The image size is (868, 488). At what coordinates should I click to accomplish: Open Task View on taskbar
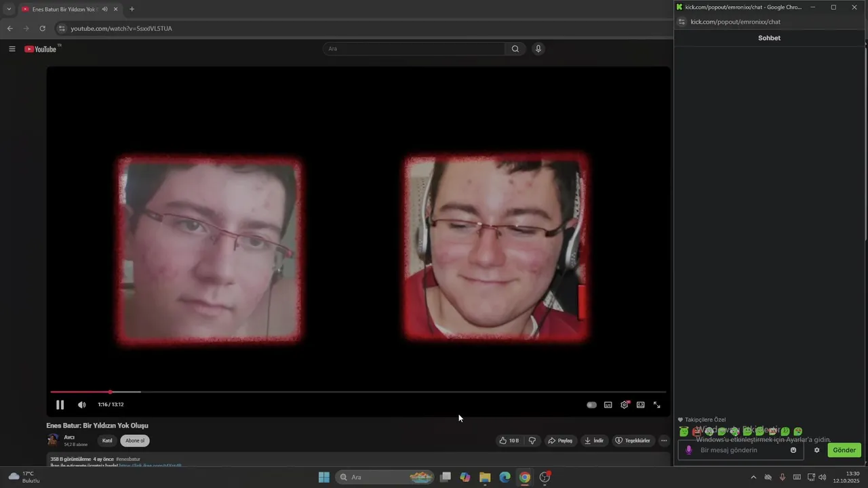pos(446,477)
